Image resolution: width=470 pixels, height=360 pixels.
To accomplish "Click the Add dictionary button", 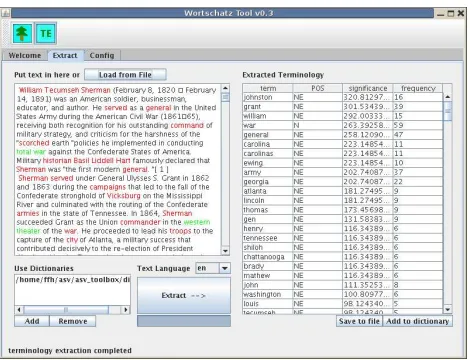I will pyautogui.click(x=32, y=321).
